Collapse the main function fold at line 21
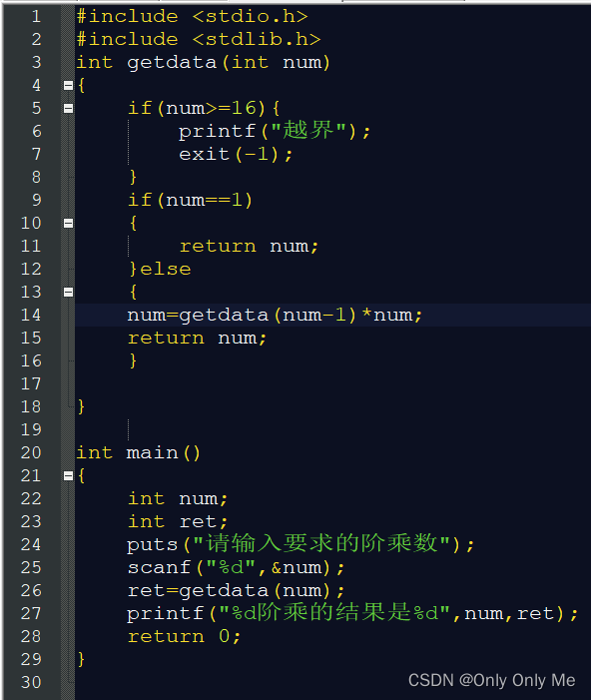Screen dimensions: 591x700 (68, 476)
